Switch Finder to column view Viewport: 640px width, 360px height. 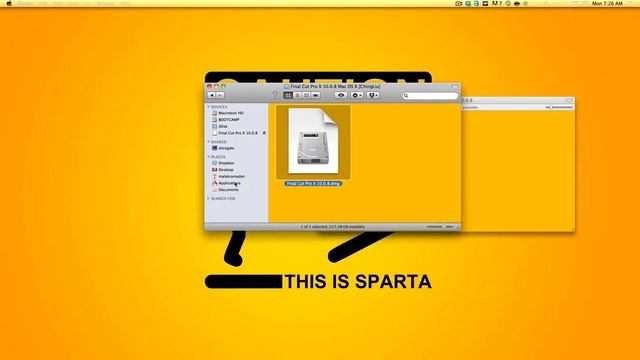(306, 95)
